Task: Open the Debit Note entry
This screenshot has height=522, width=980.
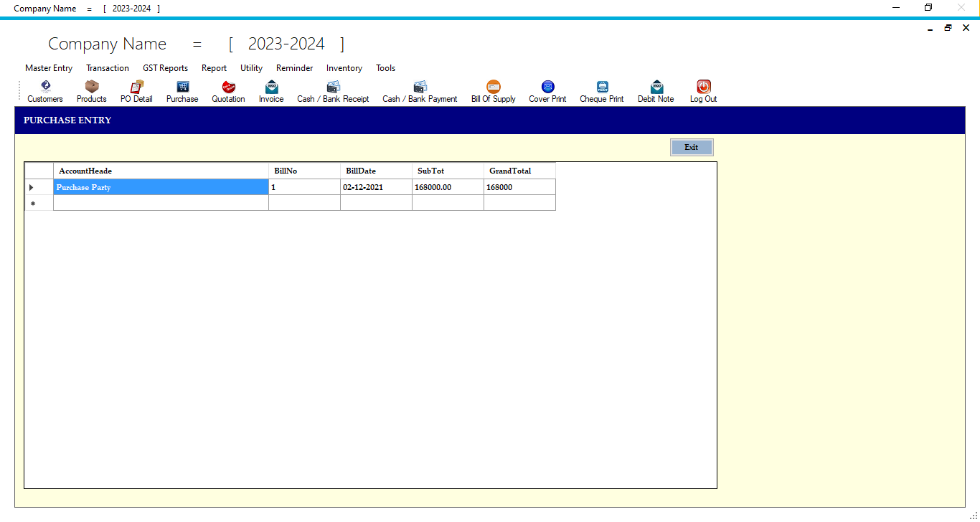Action: pyautogui.click(x=654, y=91)
